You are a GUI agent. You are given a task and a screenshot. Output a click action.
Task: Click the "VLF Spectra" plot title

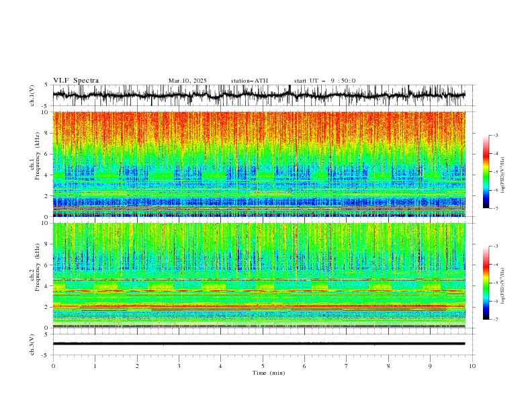coord(76,81)
